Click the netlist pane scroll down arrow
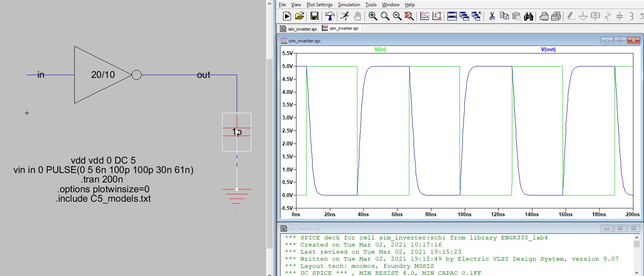This screenshot has width=644, height=276. [637, 272]
